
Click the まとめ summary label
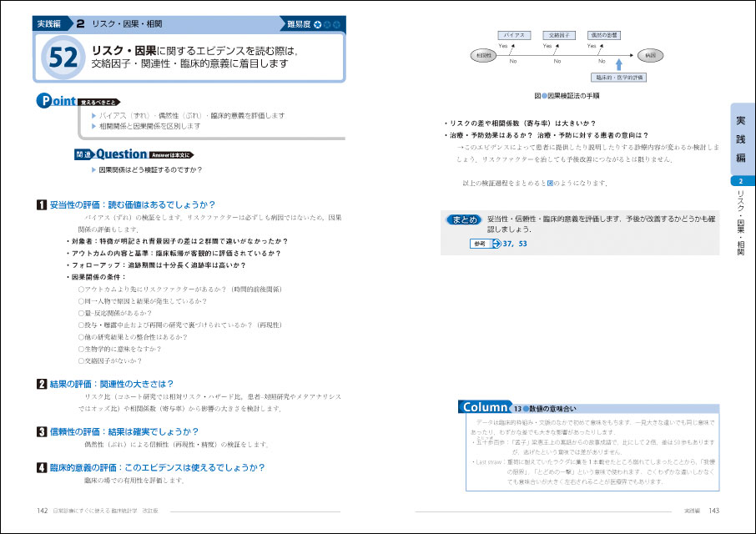point(463,220)
